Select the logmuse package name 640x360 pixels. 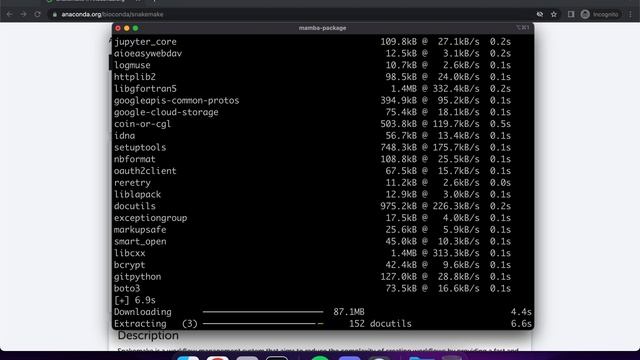click(132, 65)
